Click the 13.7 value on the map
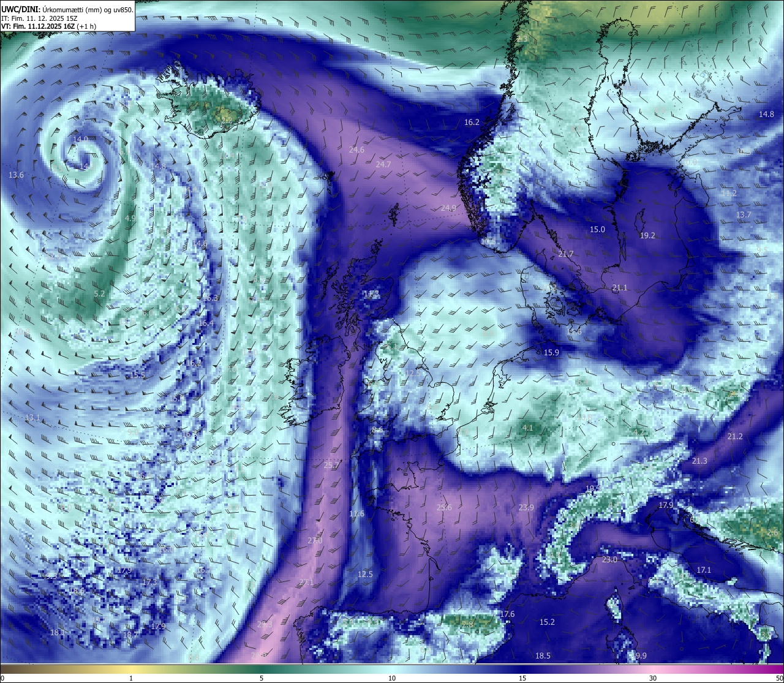 pos(744,214)
